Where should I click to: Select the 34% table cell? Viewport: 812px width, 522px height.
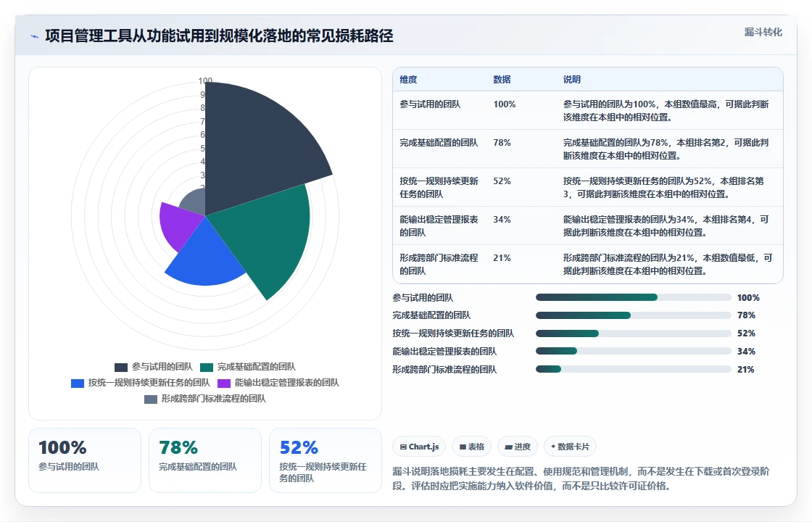pyautogui.click(x=502, y=219)
